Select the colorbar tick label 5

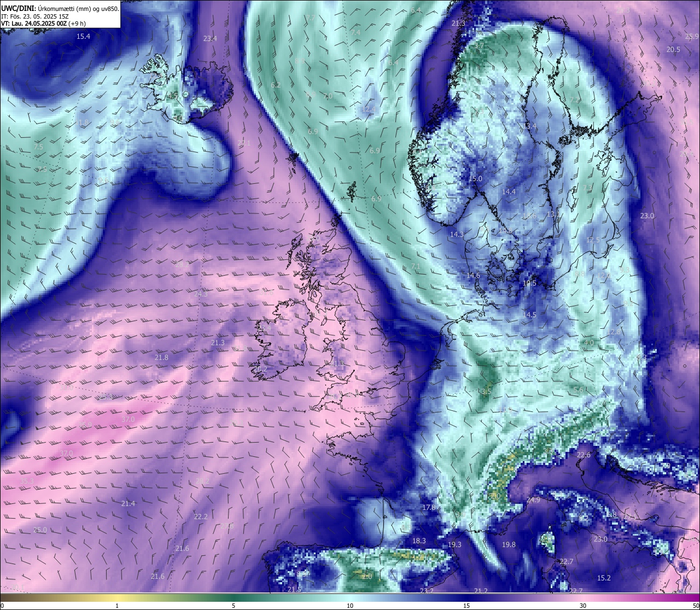[234, 606]
